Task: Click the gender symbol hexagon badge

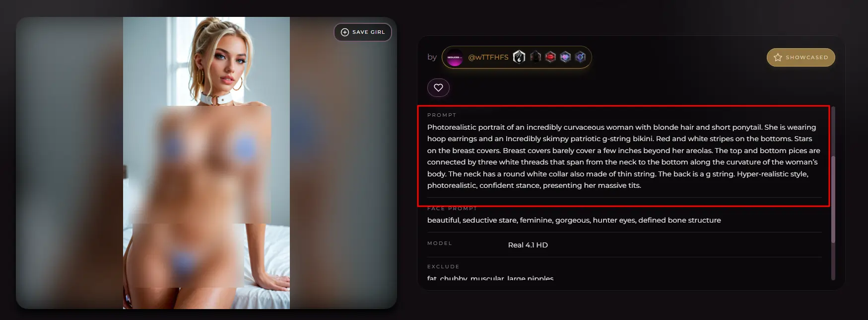Action: pyautogui.click(x=580, y=57)
